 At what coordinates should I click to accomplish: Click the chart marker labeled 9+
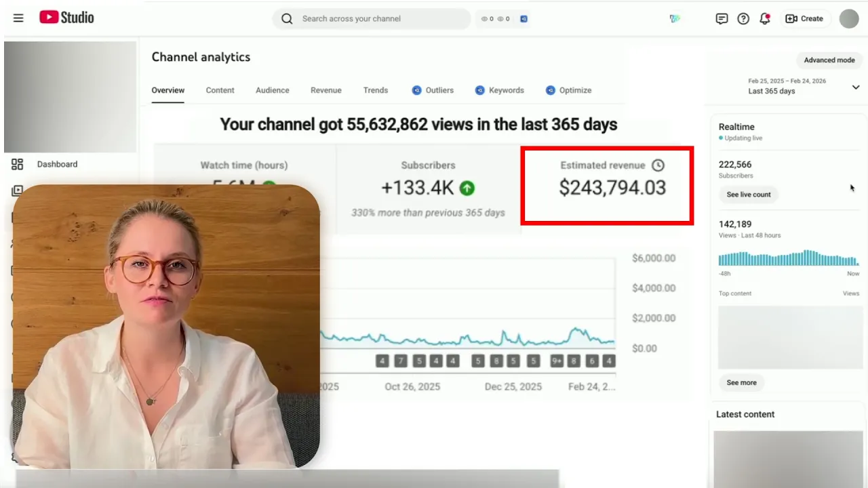(x=557, y=361)
